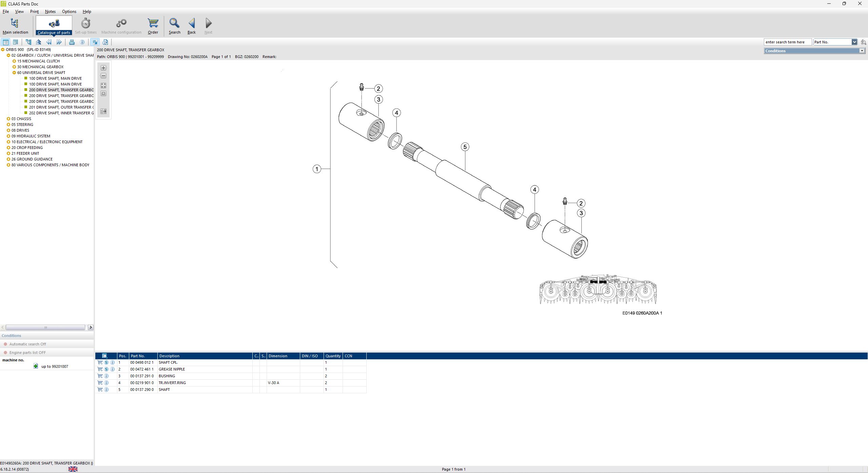Screen dimensions: 868x473
Task: Zoom in on the drive shaft drawing
Action: [103, 68]
